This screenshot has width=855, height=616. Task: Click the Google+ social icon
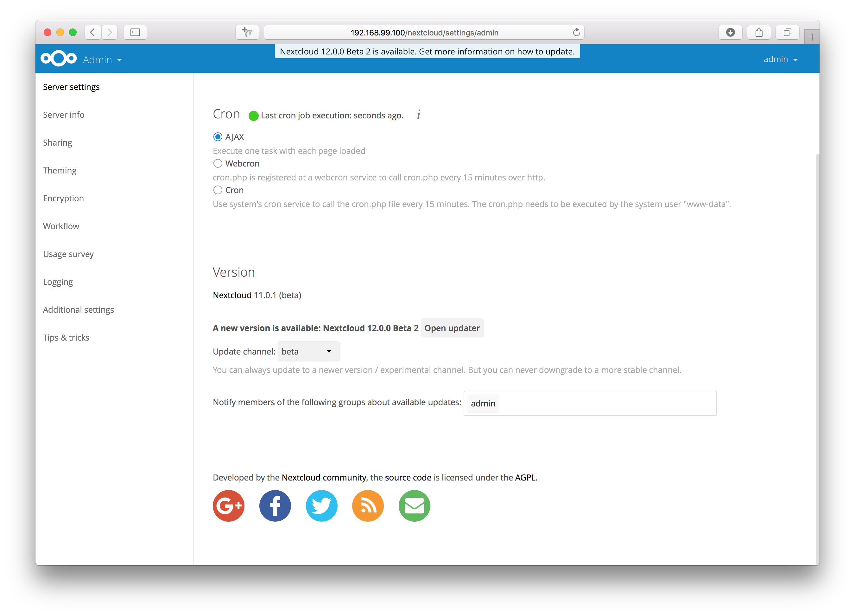pos(228,506)
